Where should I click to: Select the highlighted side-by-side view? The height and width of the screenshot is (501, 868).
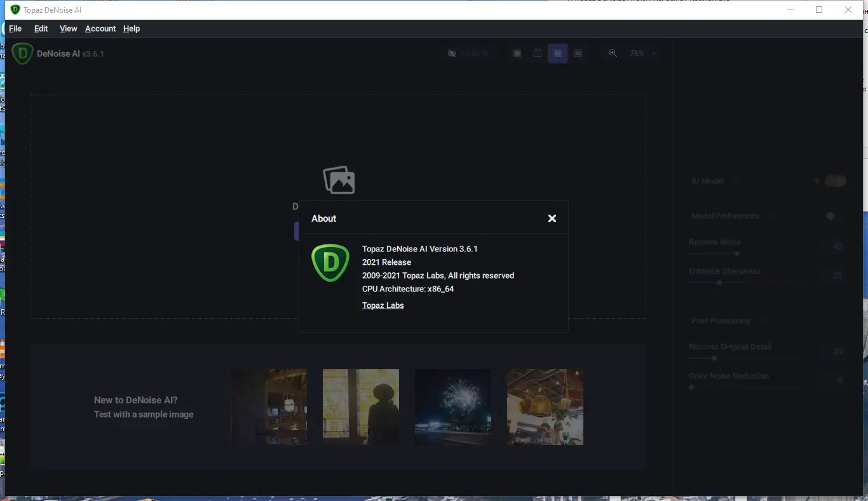558,53
